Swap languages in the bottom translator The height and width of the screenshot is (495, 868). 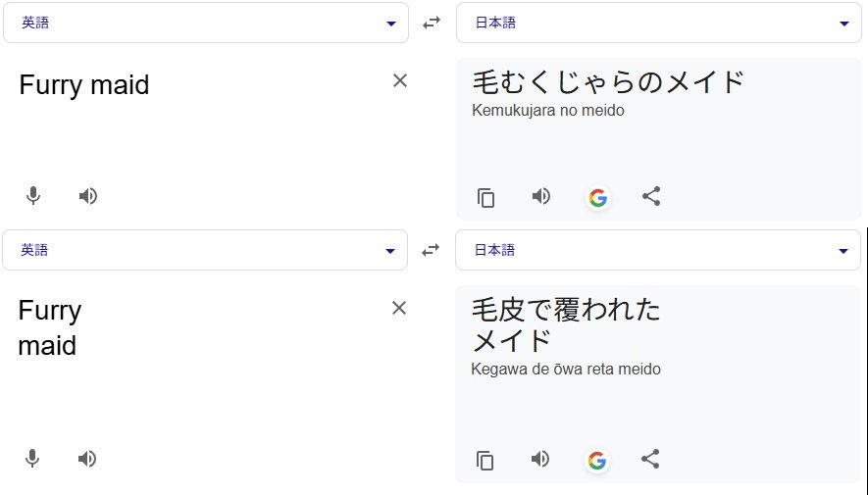tap(431, 250)
